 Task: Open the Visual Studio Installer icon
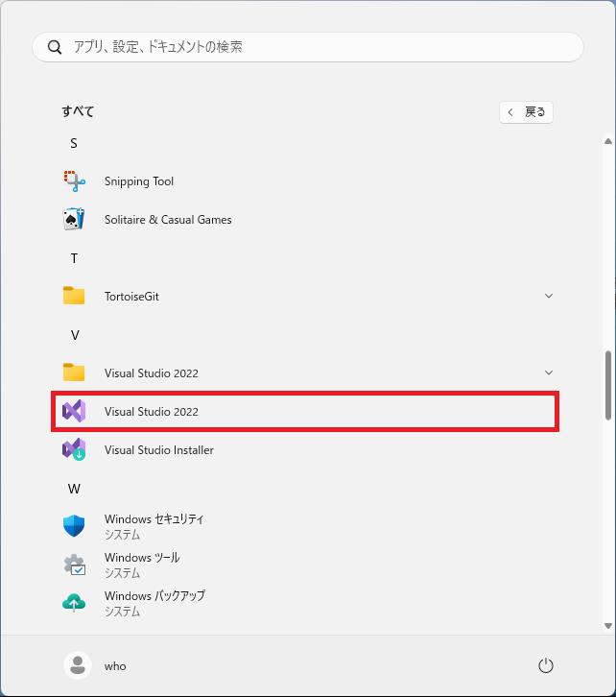pyautogui.click(x=74, y=449)
